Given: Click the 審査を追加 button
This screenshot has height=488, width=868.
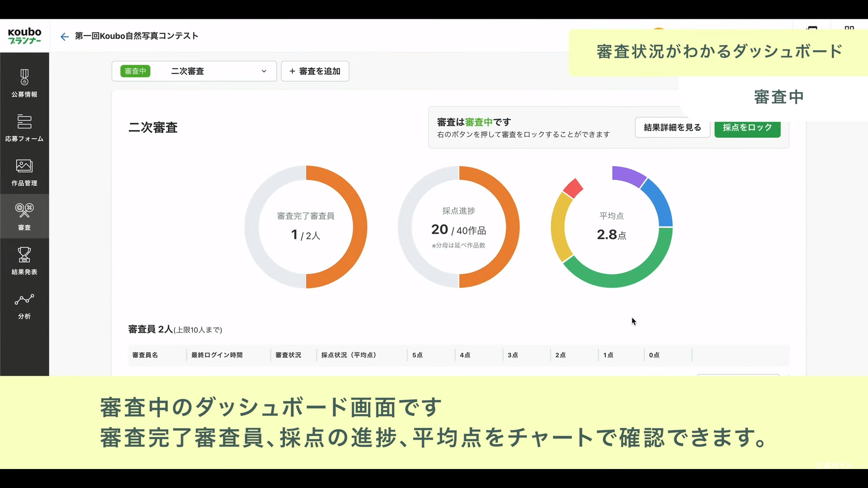Looking at the screenshot, I should pos(315,71).
